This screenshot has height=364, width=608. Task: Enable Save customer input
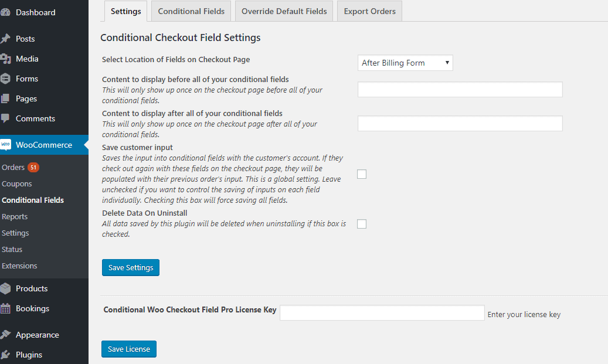(x=362, y=174)
